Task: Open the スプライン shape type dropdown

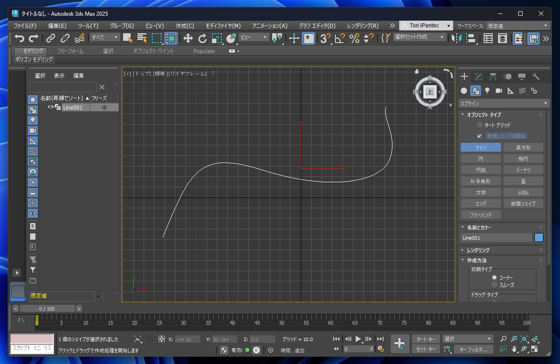Action: pos(504,104)
